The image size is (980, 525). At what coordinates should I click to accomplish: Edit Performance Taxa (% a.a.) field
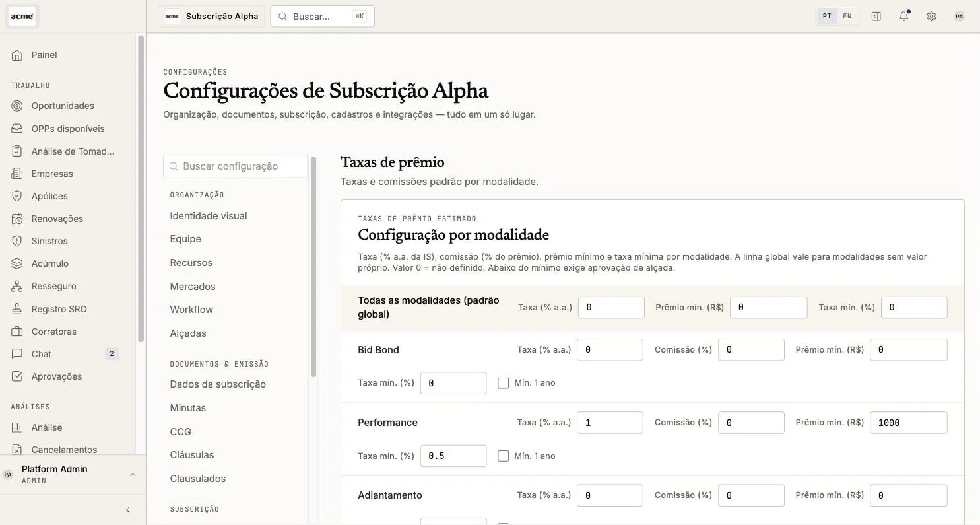(x=610, y=423)
